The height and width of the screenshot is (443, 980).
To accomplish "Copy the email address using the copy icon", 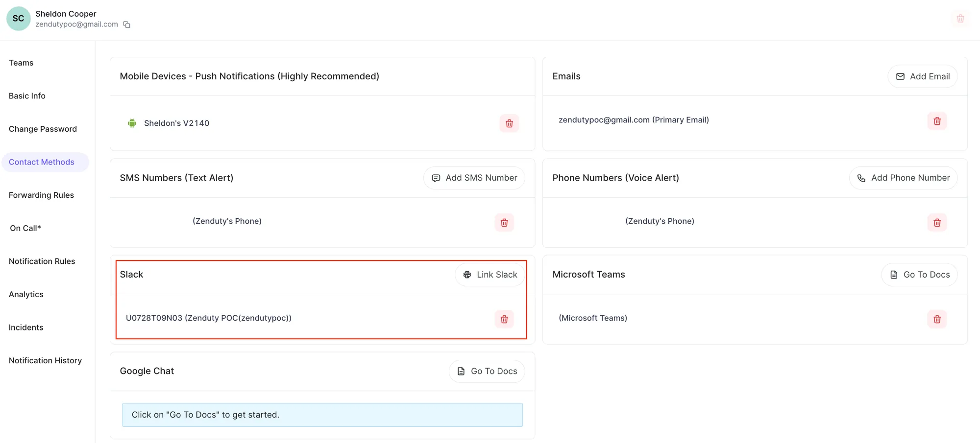I will coord(127,24).
